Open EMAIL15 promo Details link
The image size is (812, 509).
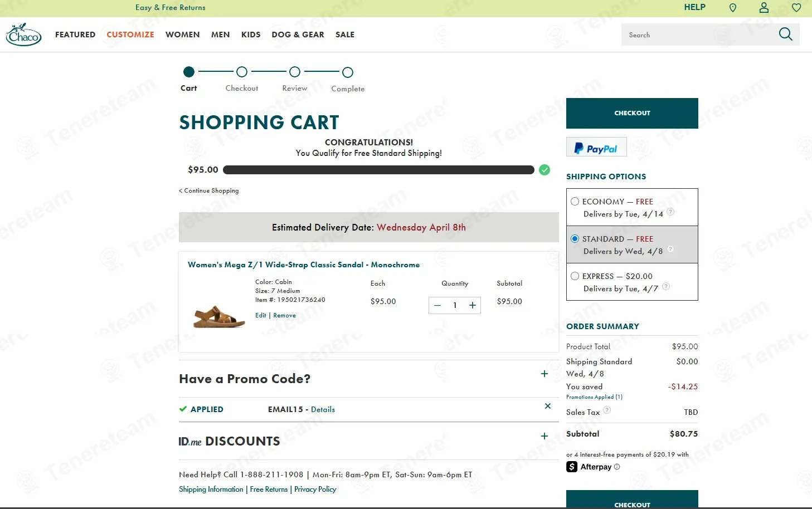[323, 409]
